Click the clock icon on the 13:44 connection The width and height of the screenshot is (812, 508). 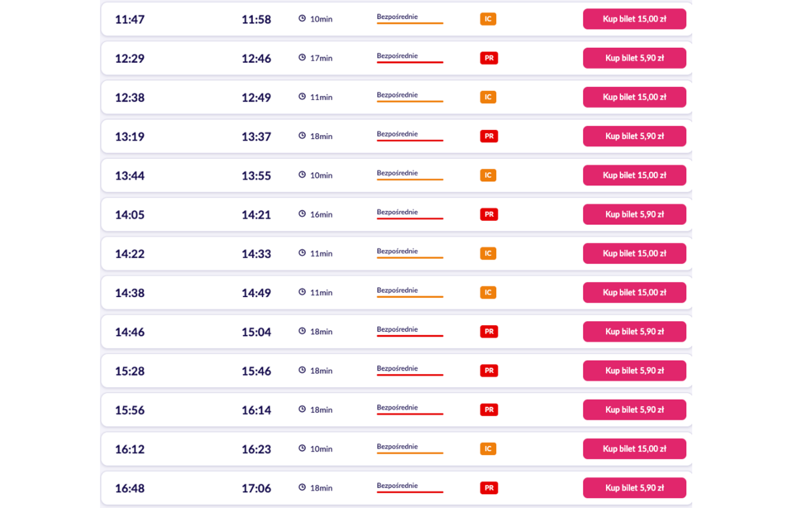pos(302,175)
